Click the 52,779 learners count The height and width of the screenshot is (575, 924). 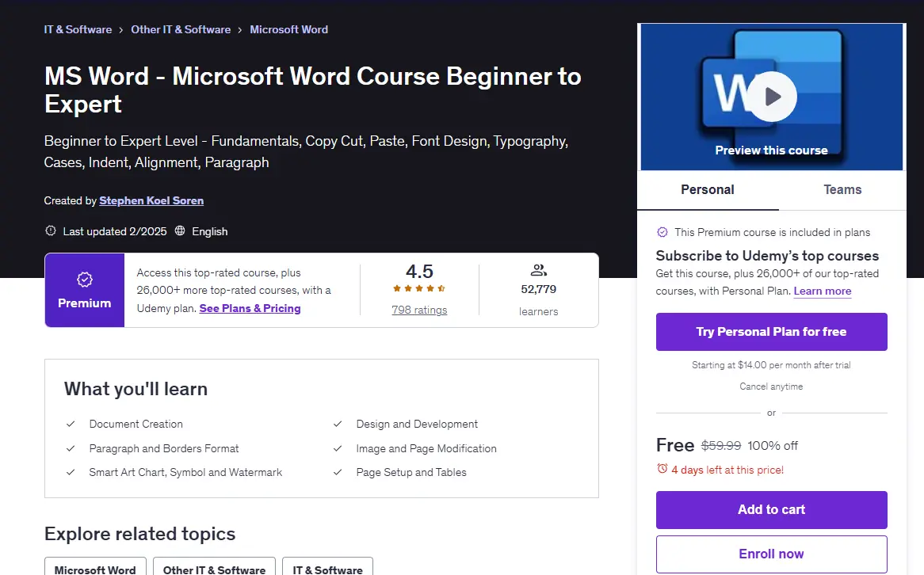539,289
